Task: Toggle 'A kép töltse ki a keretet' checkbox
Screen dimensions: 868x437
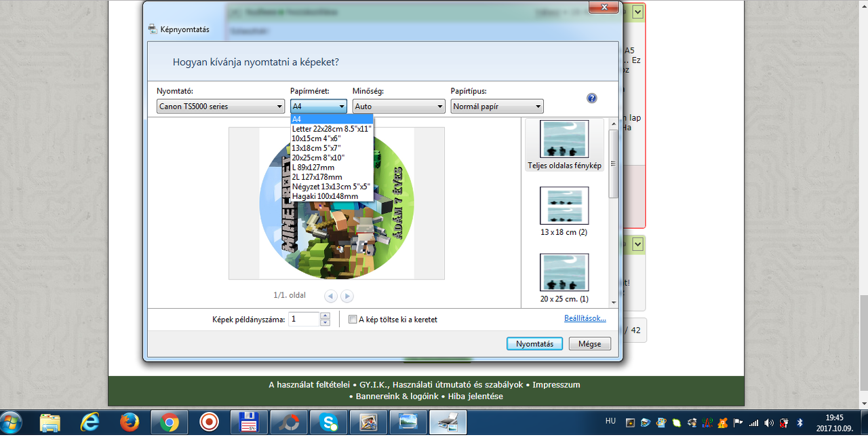Action: (353, 320)
